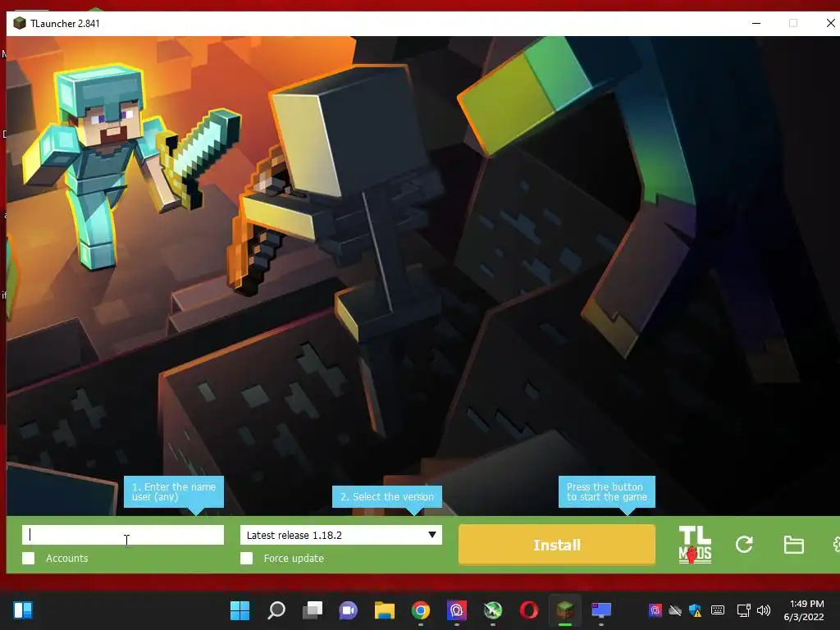
Task: Open network status tray icon
Action: pos(743,610)
